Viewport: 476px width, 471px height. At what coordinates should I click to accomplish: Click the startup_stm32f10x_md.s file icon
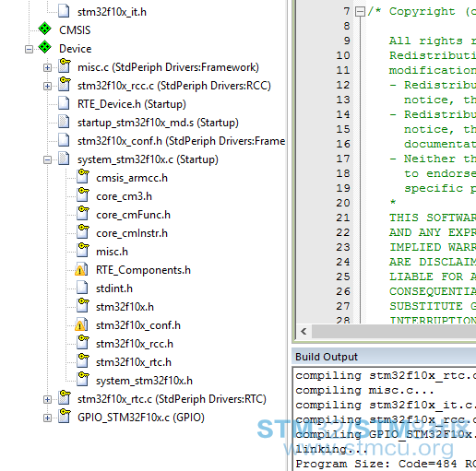click(64, 122)
